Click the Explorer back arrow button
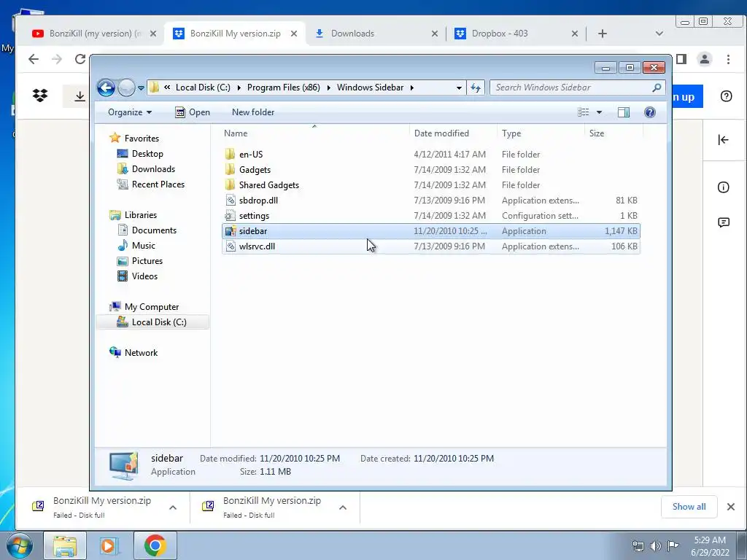The height and width of the screenshot is (560, 747). [106, 87]
